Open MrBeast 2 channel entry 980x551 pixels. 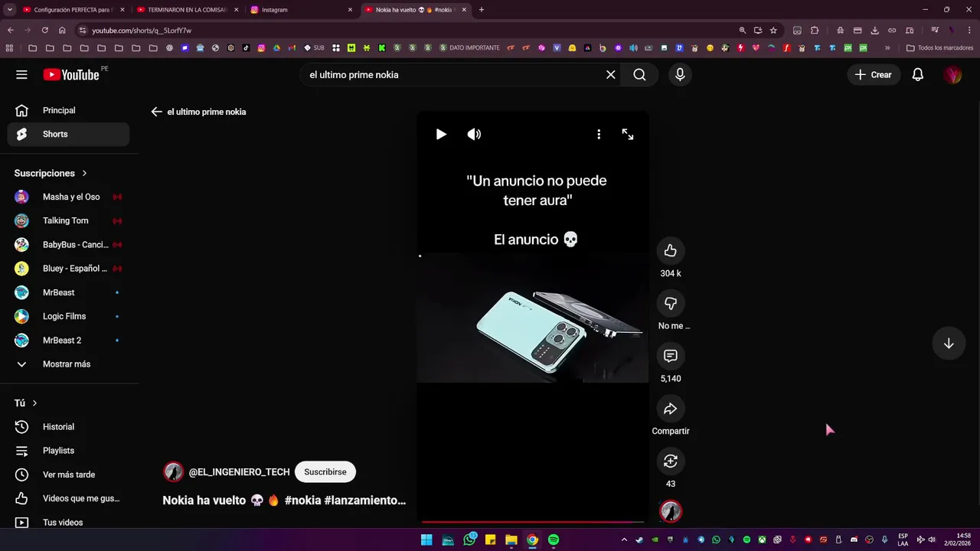click(68, 340)
